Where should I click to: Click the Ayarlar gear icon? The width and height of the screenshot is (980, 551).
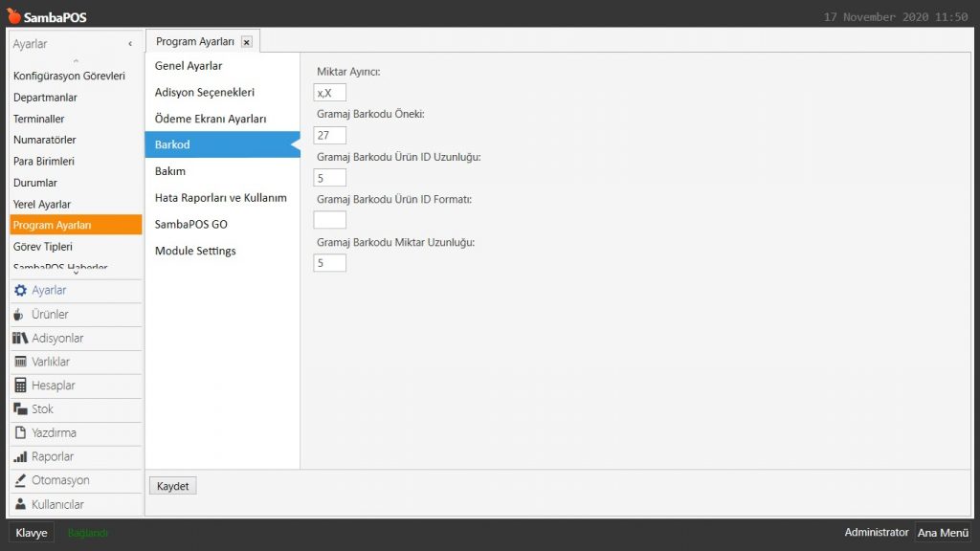[20, 291]
